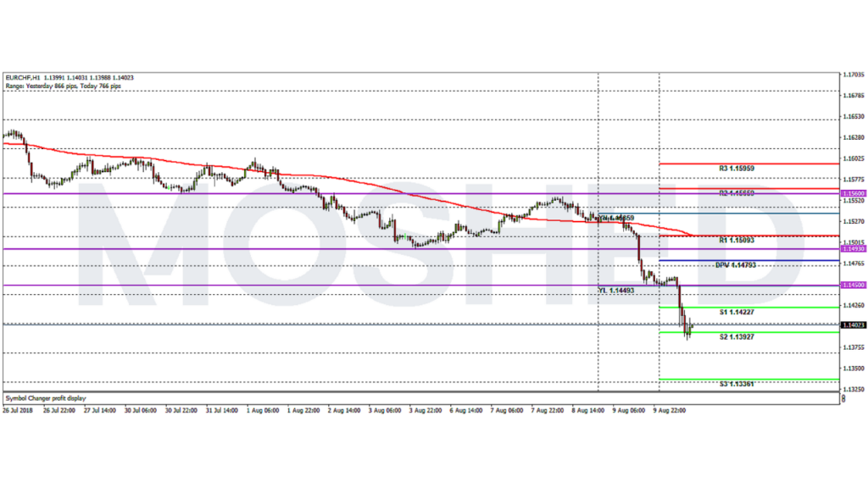Click the R1 1.15093 resistance label
Screen dimensions: 868x488
[x=737, y=241]
